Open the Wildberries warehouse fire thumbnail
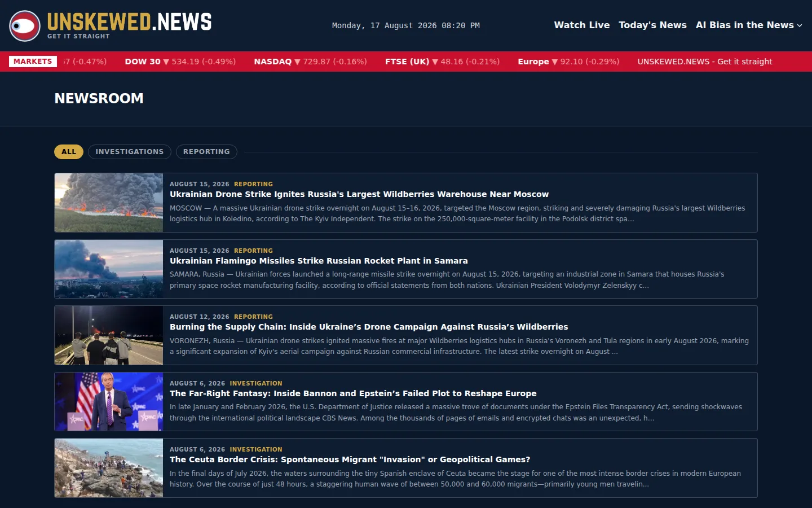The width and height of the screenshot is (812, 508). pyautogui.click(x=109, y=203)
